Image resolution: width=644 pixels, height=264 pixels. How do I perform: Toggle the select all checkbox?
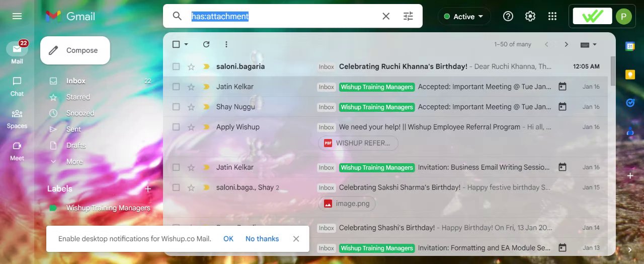pyautogui.click(x=176, y=44)
